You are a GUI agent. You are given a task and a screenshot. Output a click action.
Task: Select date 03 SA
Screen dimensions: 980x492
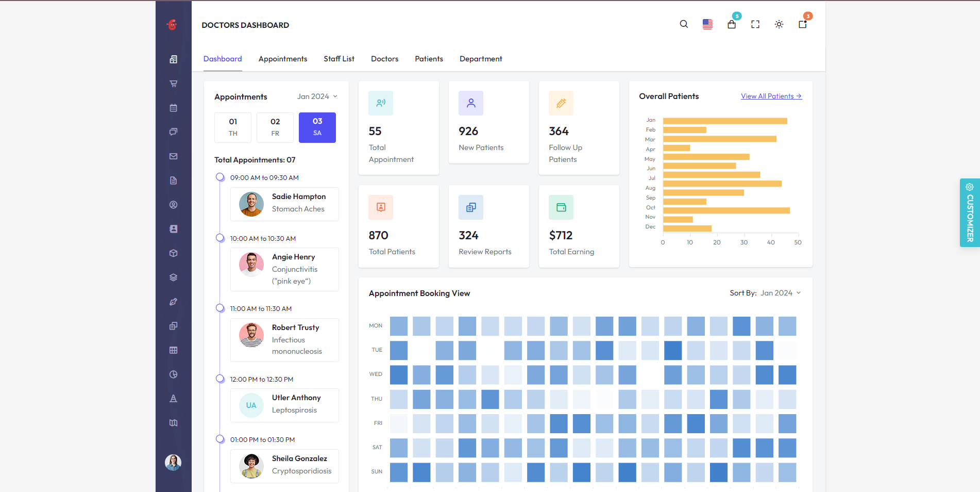(317, 127)
